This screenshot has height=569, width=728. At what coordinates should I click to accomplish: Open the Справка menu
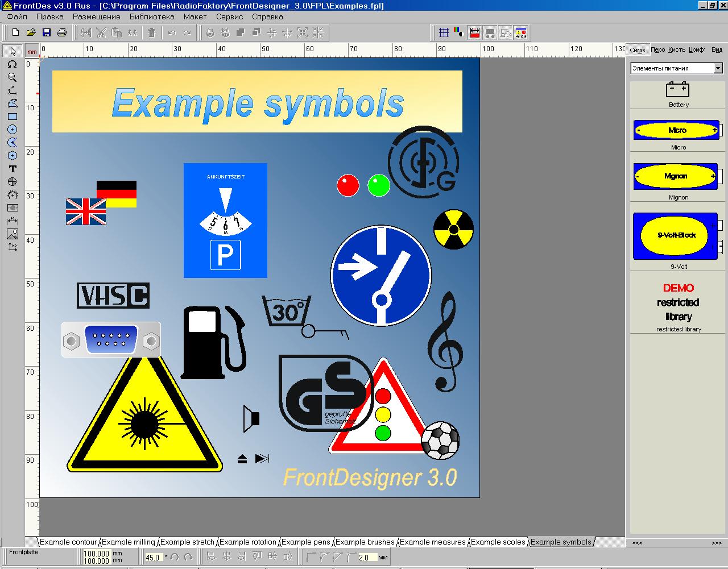click(x=267, y=16)
